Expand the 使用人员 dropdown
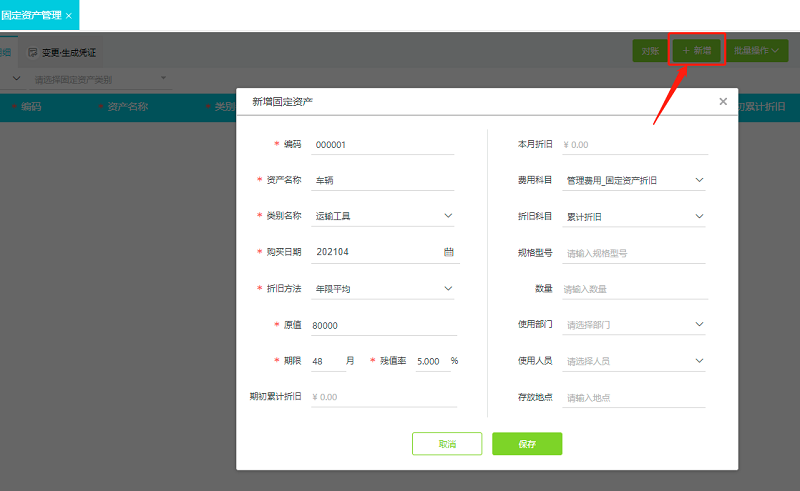800x491 pixels. pyautogui.click(x=699, y=361)
